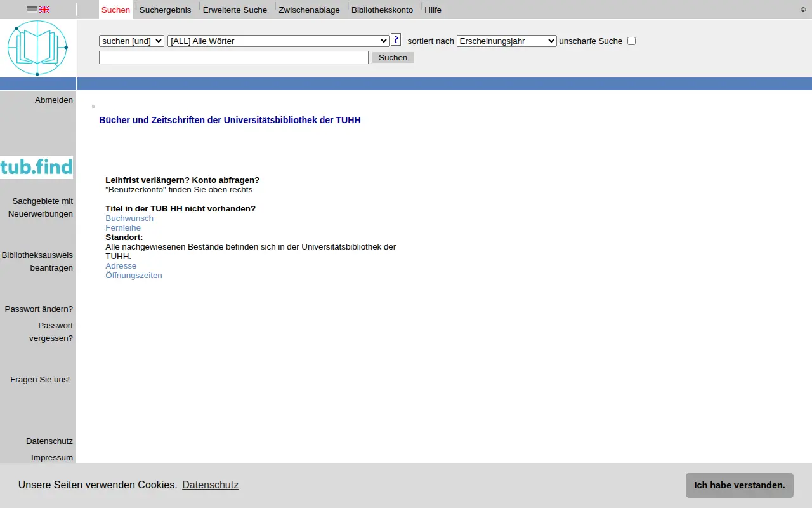
Task: Click Abmelden in the sidebar
Action: [54, 100]
